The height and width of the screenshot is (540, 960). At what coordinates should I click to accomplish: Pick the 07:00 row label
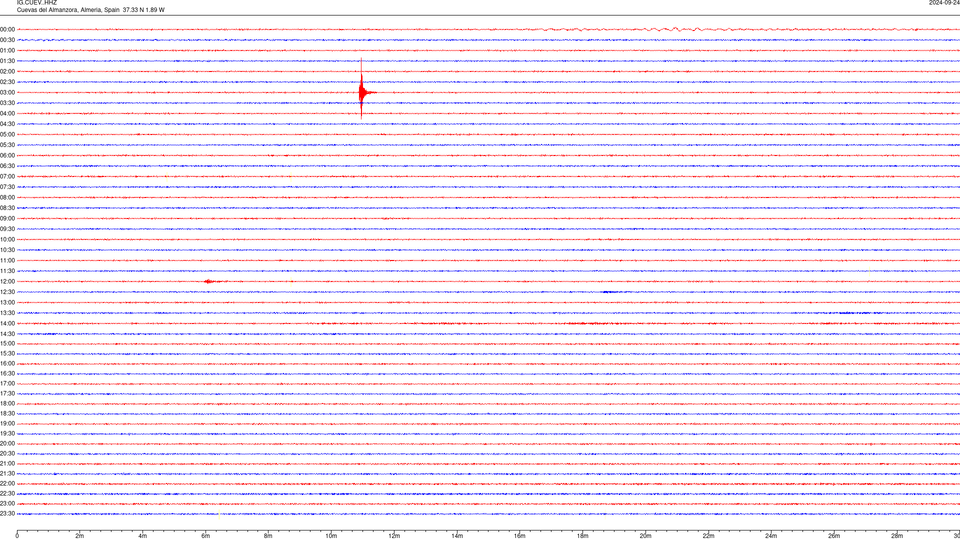[x=7, y=176]
